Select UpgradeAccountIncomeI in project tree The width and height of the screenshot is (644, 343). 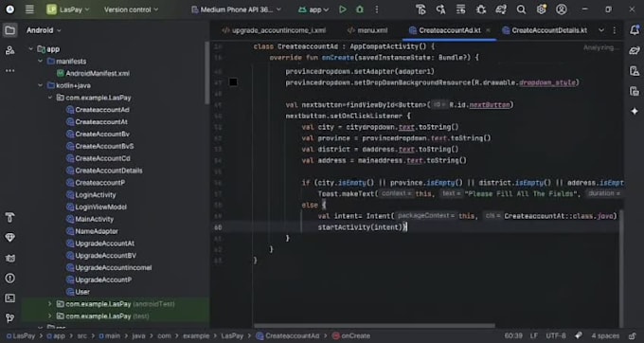coord(109,267)
